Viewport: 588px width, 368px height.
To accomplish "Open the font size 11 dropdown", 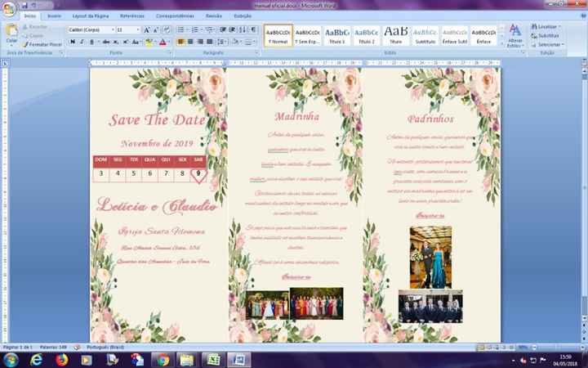I will [138, 29].
